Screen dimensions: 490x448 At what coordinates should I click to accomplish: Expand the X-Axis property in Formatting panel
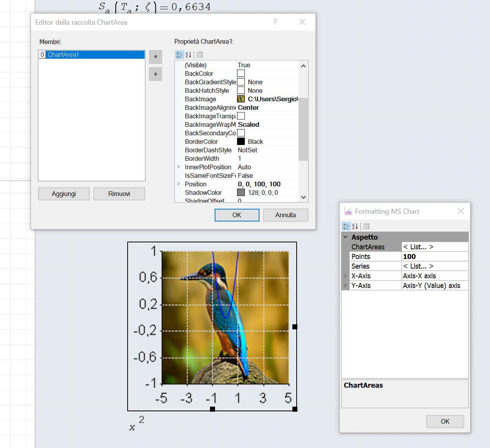[x=345, y=276]
